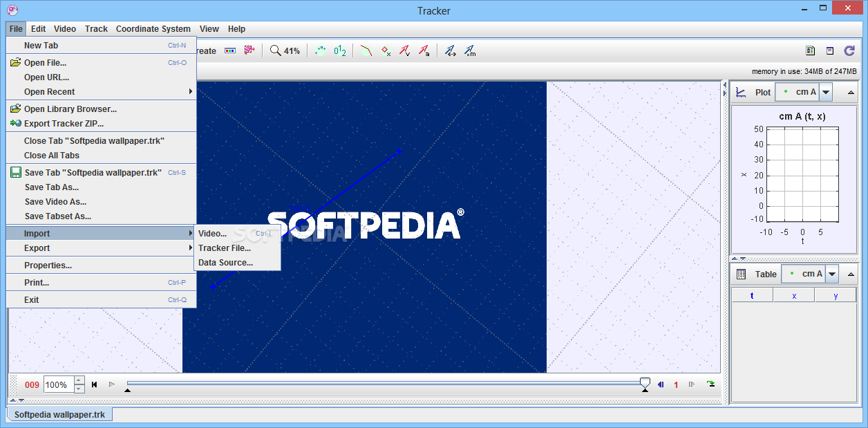Screen dimensions: 868x428
Task: Open the notes/description icon
Action: [811, 50]
